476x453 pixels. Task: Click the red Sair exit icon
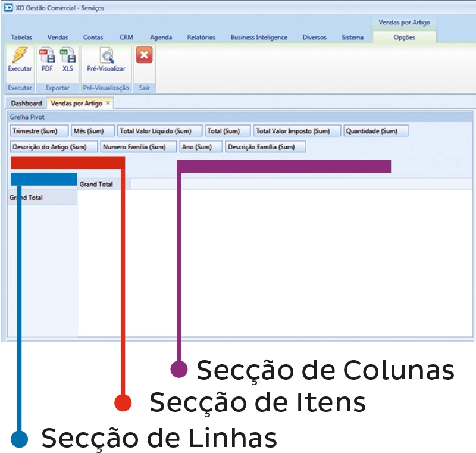click(x=144, y=56)
